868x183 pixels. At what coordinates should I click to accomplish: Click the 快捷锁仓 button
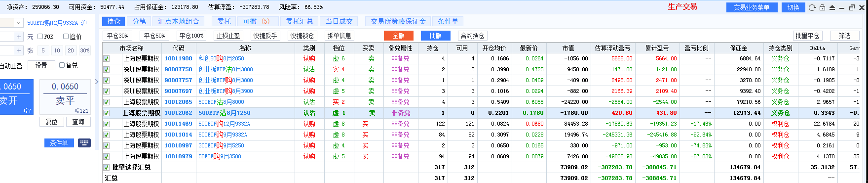pyautogui.click(x=302, y=36)
